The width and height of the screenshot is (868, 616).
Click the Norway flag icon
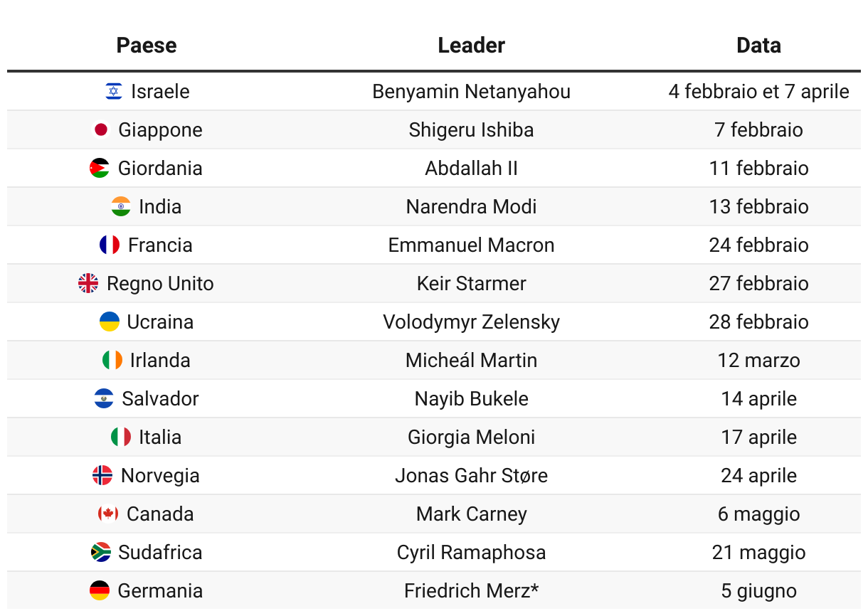tap(102, 475)
